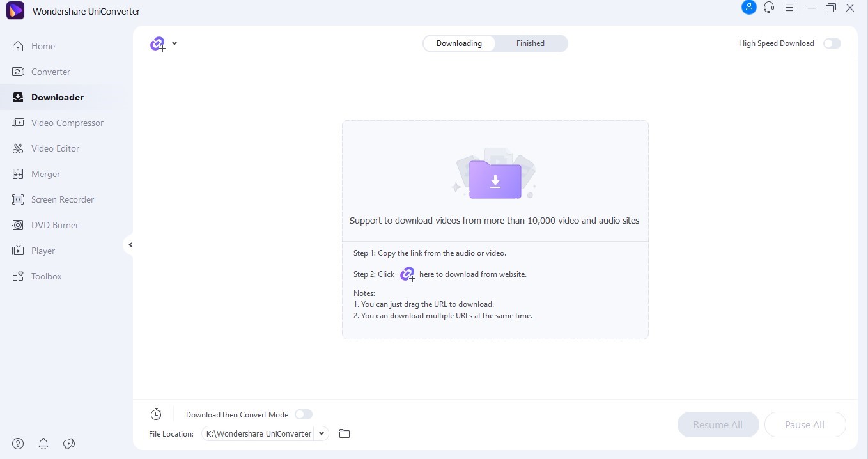Open the feedback chat icon
Viewport: 868px width, 459px height.
[x=70, y=444]
